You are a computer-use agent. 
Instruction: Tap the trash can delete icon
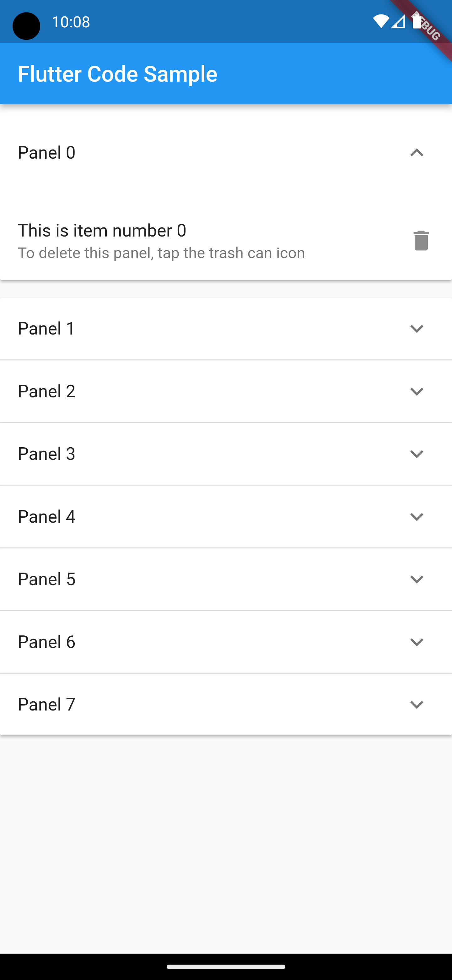pos(421,240)
